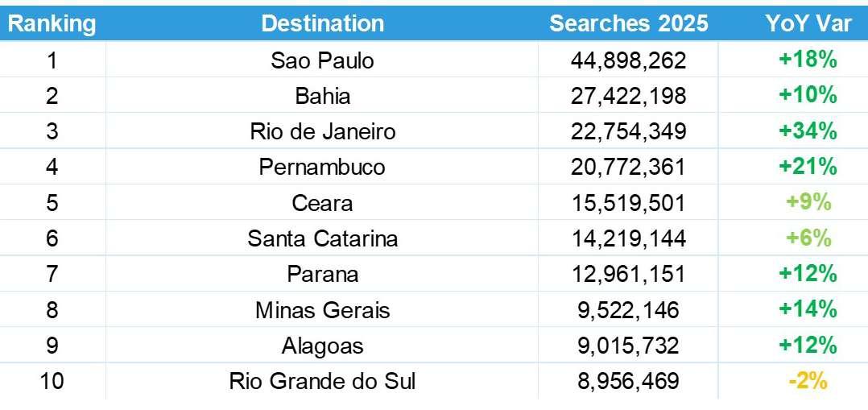Screen dimensions: 868x410
Task: Click the Destination column header
Action: [x=322, y=23]
